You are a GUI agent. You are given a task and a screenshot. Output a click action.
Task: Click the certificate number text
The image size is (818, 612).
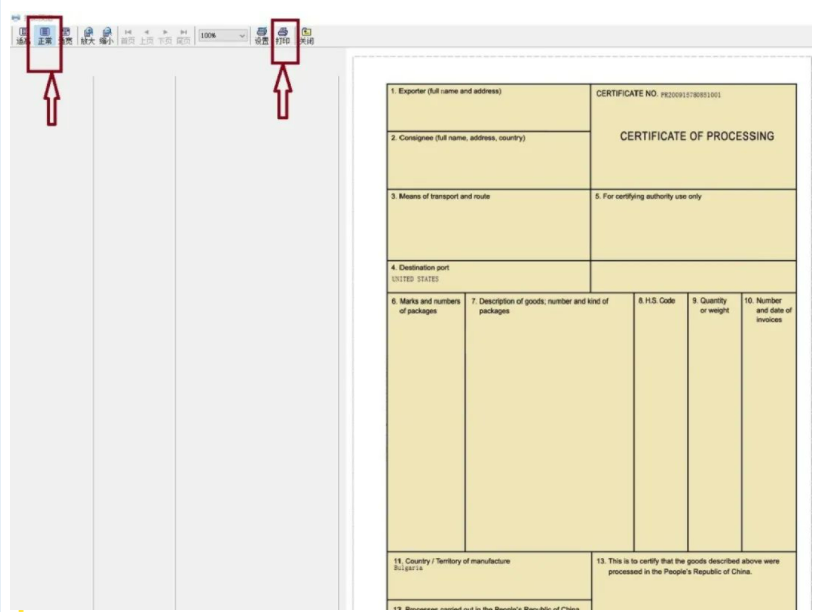pyautogui.click(x=690, y=95)
